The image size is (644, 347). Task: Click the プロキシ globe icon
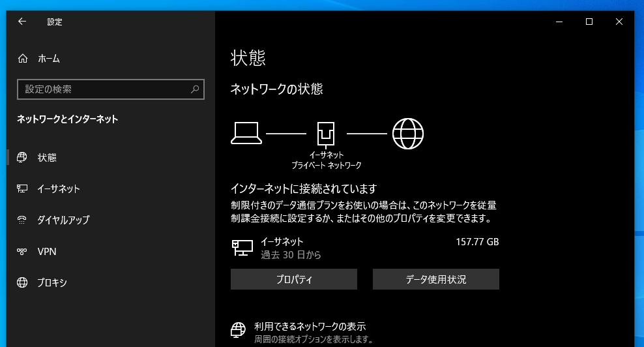(22, 282)
